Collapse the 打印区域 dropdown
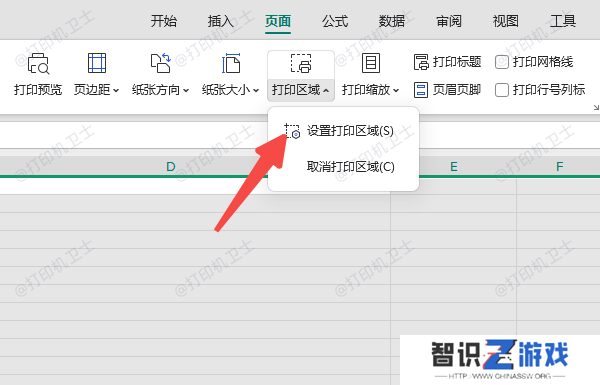Image resolution: width=600 pixels, height=385 pixels. tap(326, 91)
